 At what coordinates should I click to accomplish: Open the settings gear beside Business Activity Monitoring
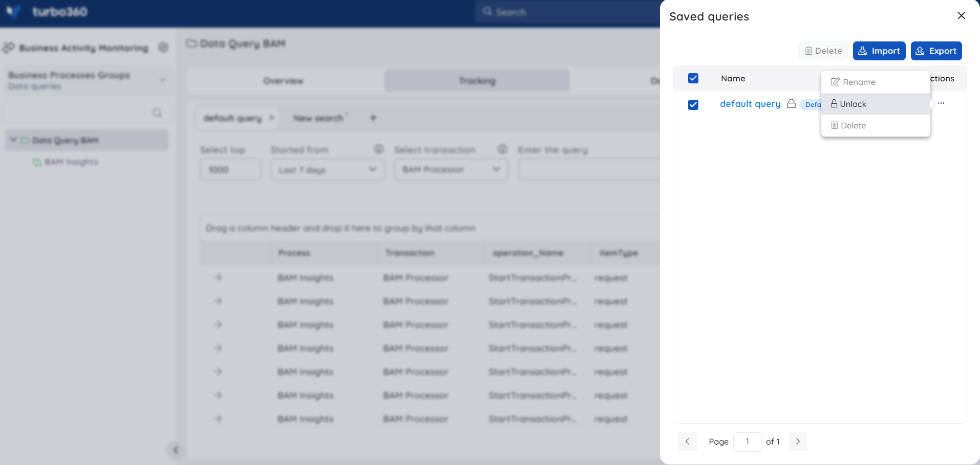(163, 48)
